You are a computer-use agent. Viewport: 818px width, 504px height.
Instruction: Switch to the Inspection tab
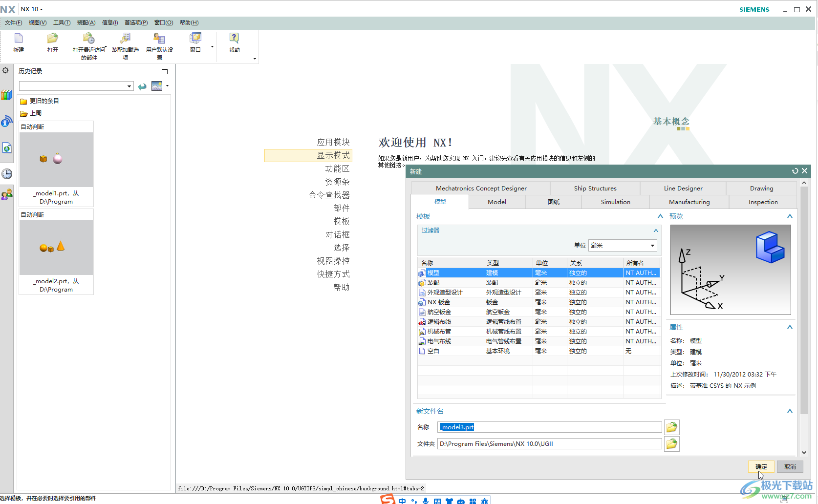click(763, 202)
